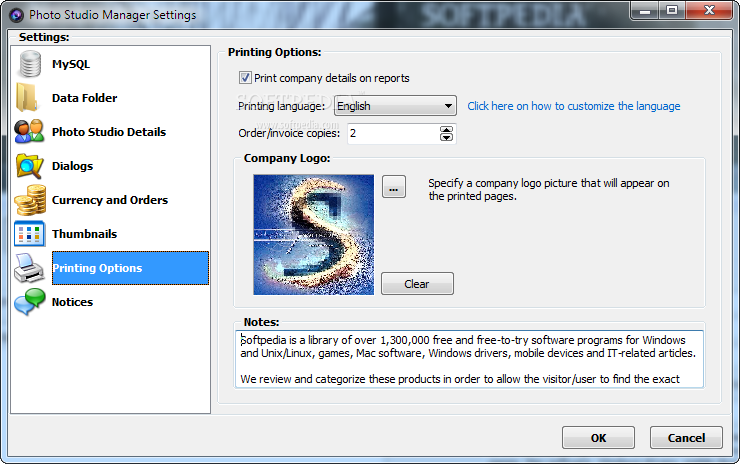The height and width of the screenshot is (464, 740).
Task: Select the highlighted Printing Options entry
Action: 130,268
